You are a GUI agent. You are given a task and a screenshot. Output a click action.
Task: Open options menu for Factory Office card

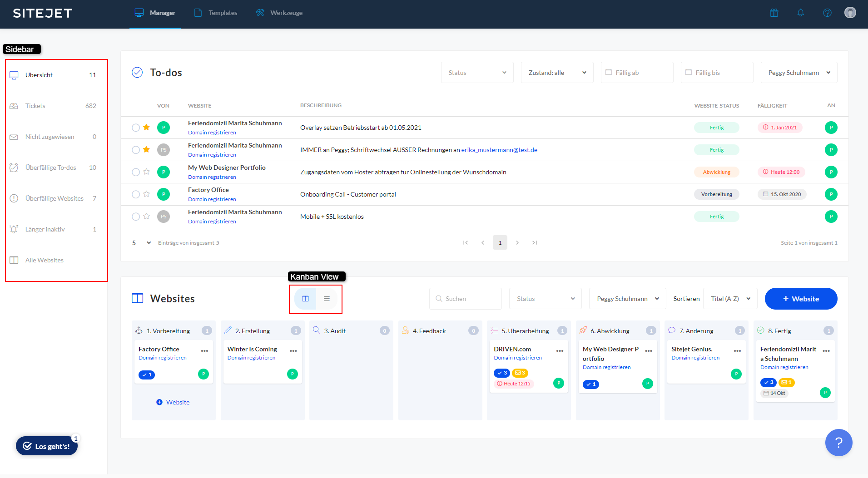click(x=205, y=350)
